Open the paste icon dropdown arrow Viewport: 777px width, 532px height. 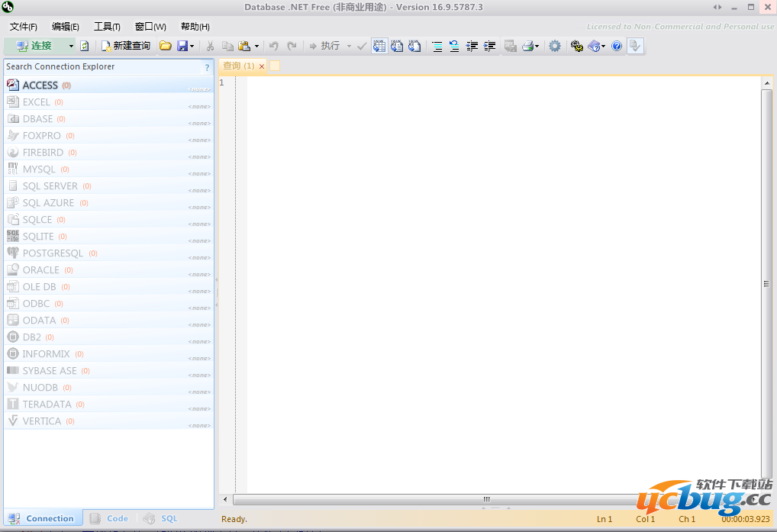tap(256, 46)
